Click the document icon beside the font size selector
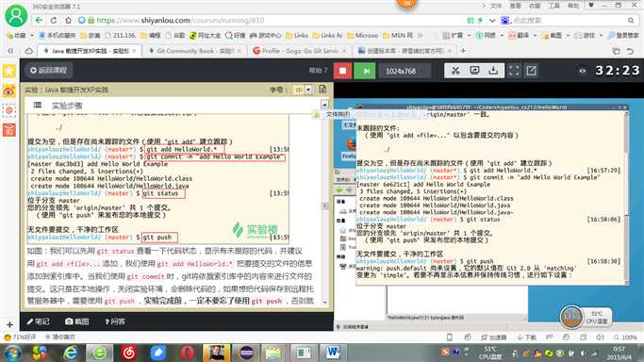The height and width of the screenshot is (362, 644). click(x=322, y=89)
